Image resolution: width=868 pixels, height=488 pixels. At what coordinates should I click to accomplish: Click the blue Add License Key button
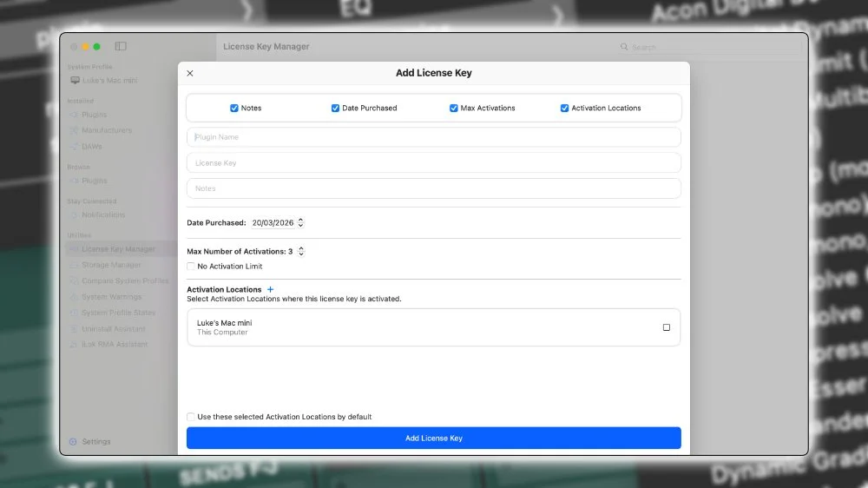[x=433, y=439]
